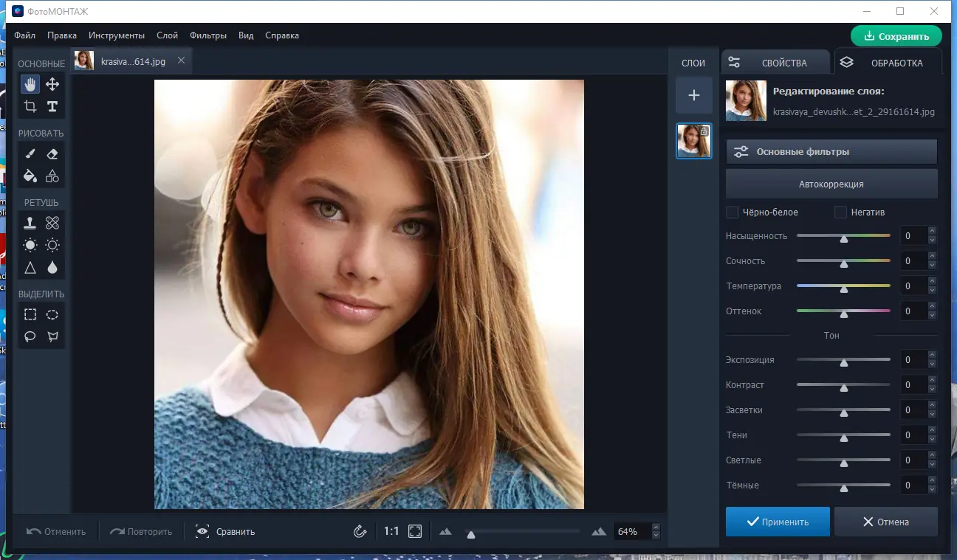This screenshot has width=957, height=560.
Task: Set zoom to 1:1 actual size
Action: (391, 531)
